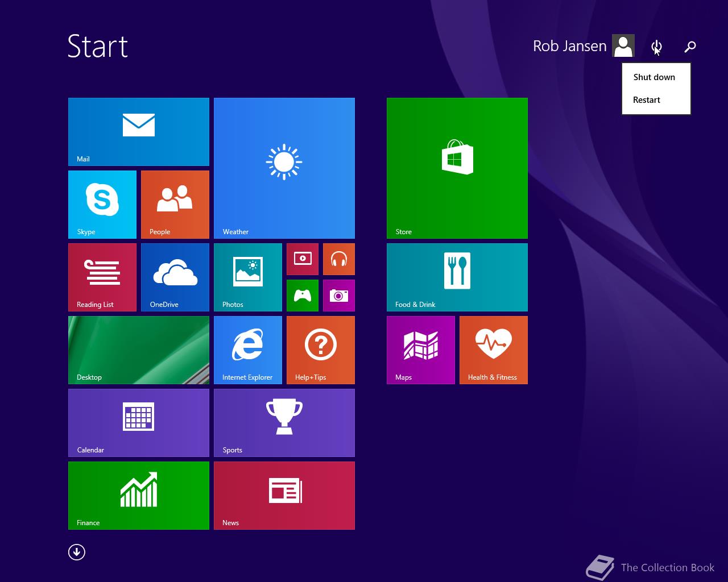Open the small Music headphones tile

click(339, 259)
